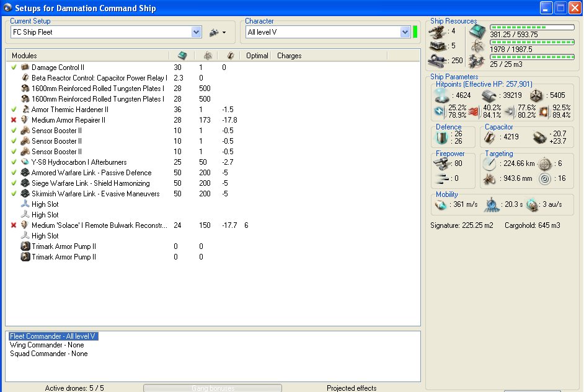This screenshot has width=584, height=392.
Task: Click the Charges column header
Action: point(290,56)
